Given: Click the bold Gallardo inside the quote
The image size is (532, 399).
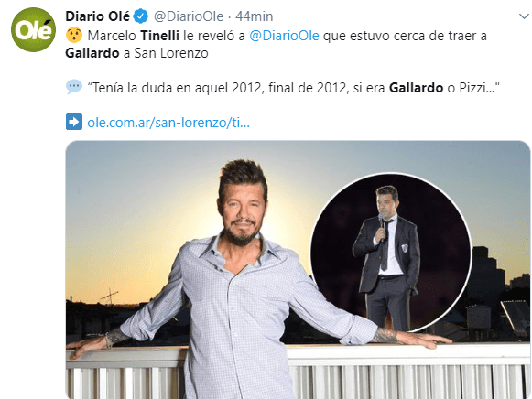Looking at the screenshot, I should [x=416, y=88].
